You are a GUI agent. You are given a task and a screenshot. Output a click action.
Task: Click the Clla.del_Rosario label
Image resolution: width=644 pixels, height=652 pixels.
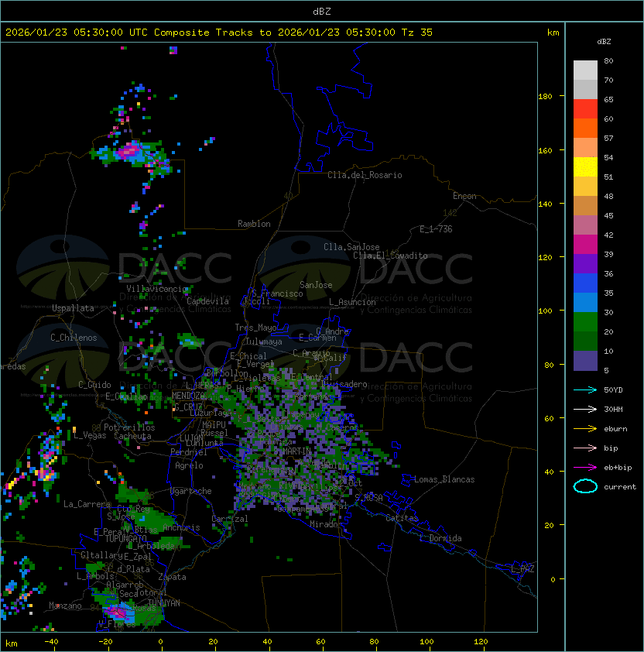pos(365,175)
